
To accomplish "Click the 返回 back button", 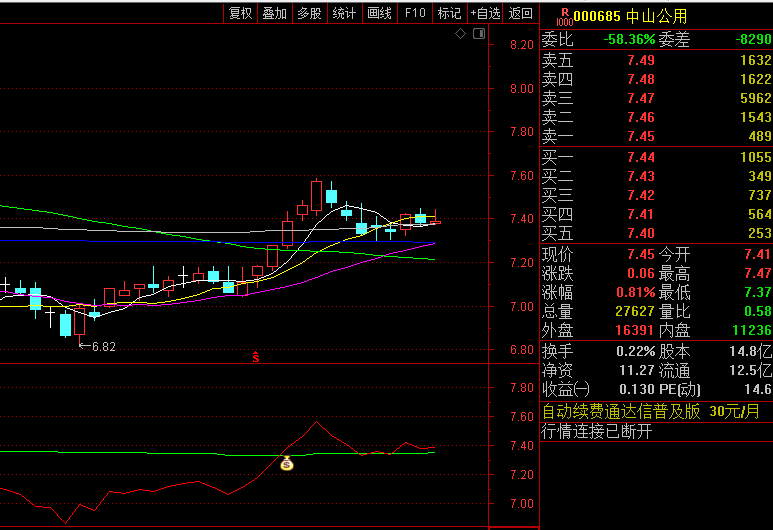I will 520,13.
